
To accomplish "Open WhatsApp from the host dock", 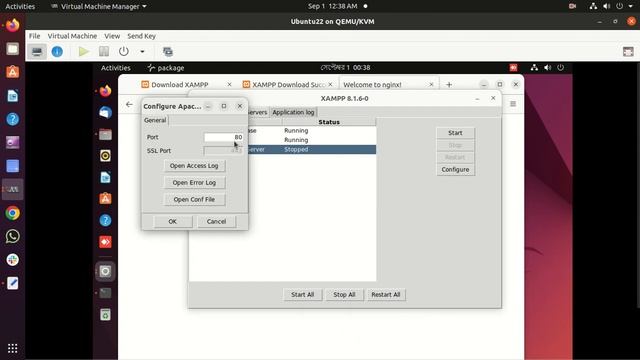I will (13, 236).
